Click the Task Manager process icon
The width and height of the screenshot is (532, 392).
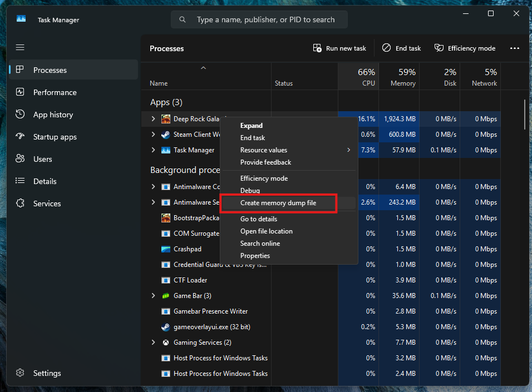pyautogui.click(x=166, y=150)
